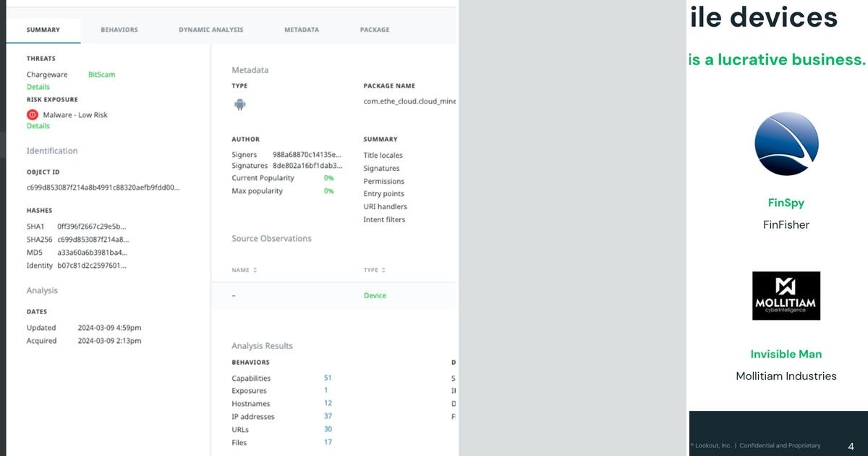Open Details under Risk Exposure

tap(38, 126)
